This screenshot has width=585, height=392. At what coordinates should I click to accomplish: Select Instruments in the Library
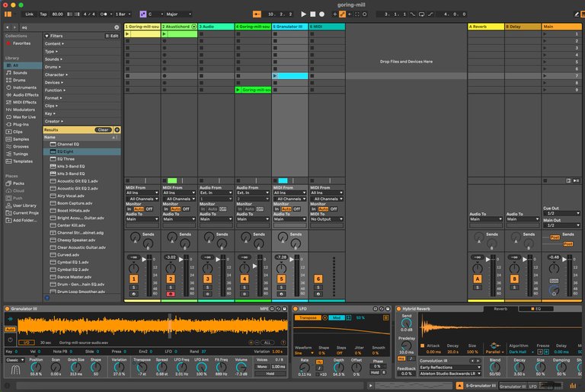pos(24,88)
